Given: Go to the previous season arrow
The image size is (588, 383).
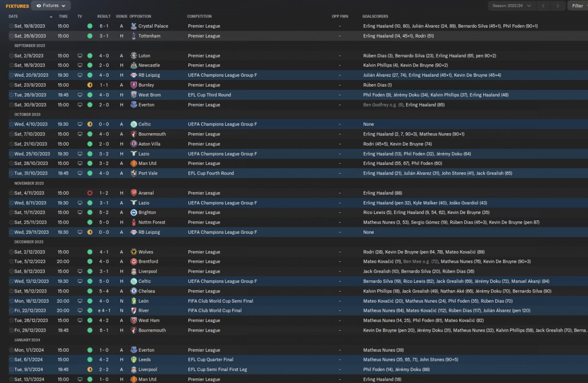Looking at the screenshot, I should pyautogui.click(x=543, y=6).
